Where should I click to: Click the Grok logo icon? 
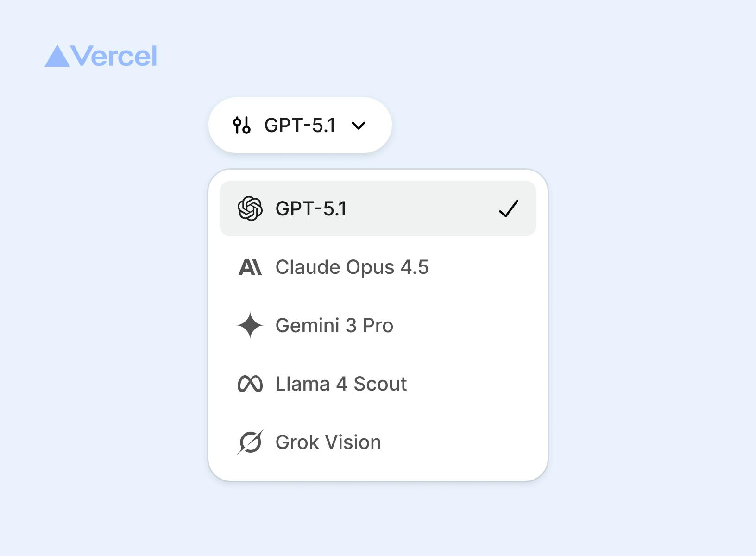pyautogui.click(x=250, y=442)
